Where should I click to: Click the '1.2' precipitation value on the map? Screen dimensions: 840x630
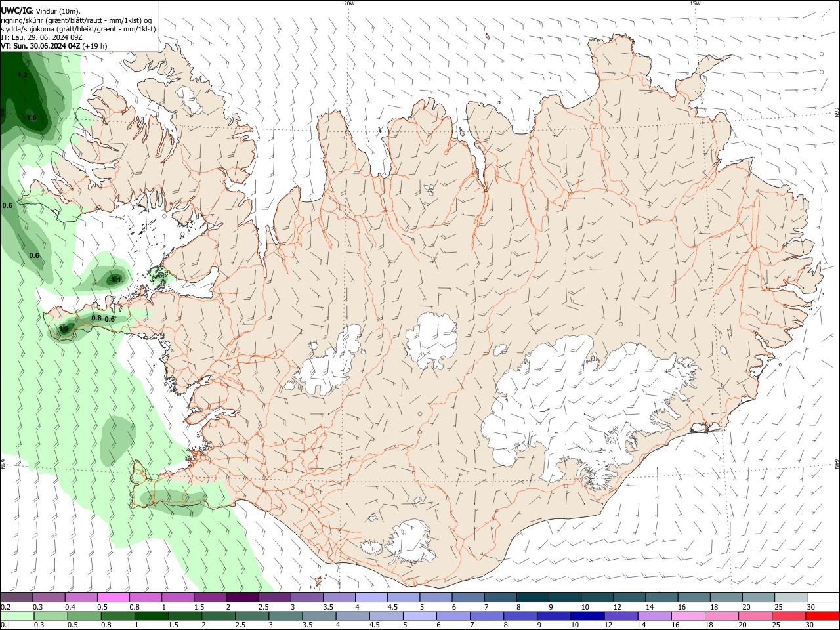click(22, 75)
